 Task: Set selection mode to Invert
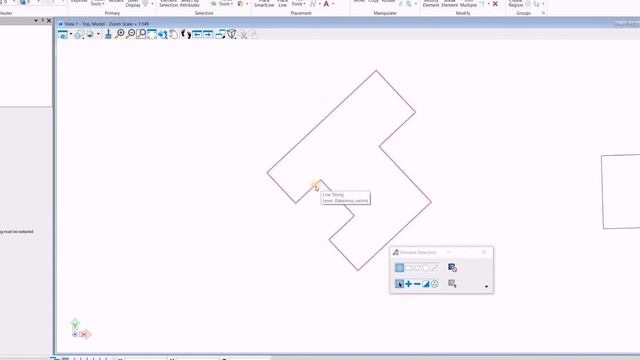click(x=426, y=284)
